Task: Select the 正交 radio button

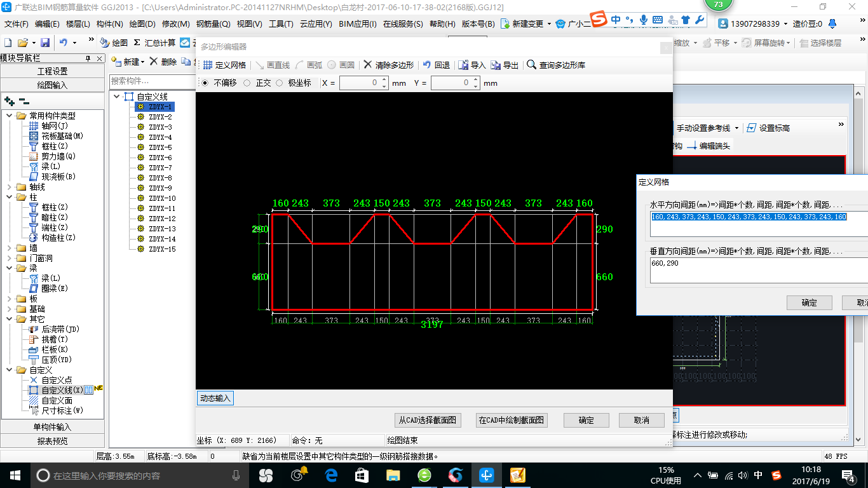Action: [247, 83]
